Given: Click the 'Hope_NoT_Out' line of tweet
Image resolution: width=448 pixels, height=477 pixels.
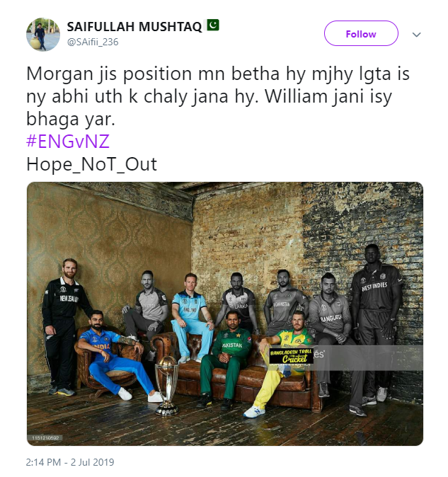Looking at the screenshot, I should tap(91, 164).
